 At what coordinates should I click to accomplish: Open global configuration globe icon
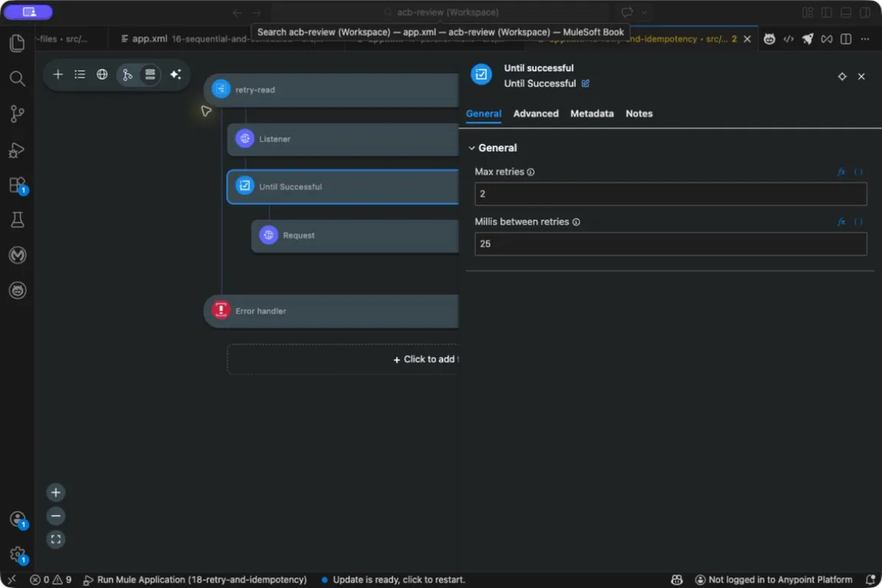pyautogui.click(x=102, y=74)
